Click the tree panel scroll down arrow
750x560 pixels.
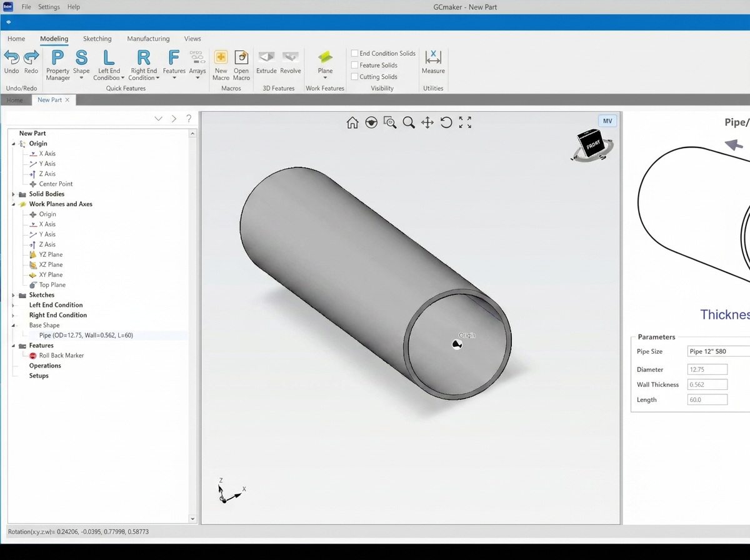tap(192, 519)
